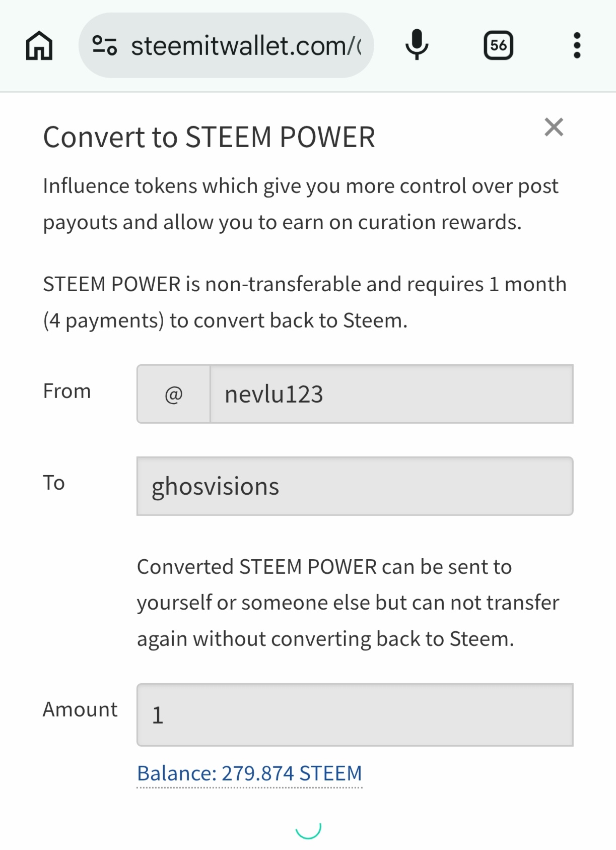
Task: Focus the To field containing ghosvisions
Action: point(355,486)
